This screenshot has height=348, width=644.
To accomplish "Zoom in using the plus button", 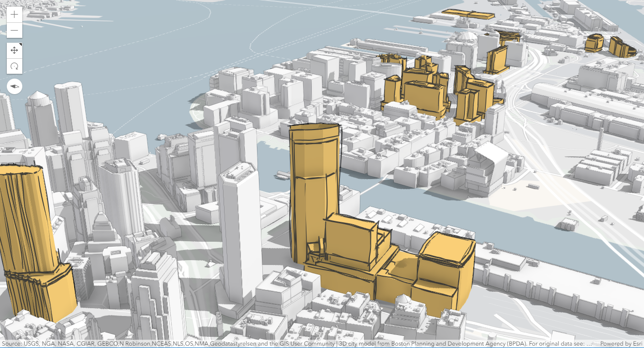I will pyautogui.click(x=14, y=14).
